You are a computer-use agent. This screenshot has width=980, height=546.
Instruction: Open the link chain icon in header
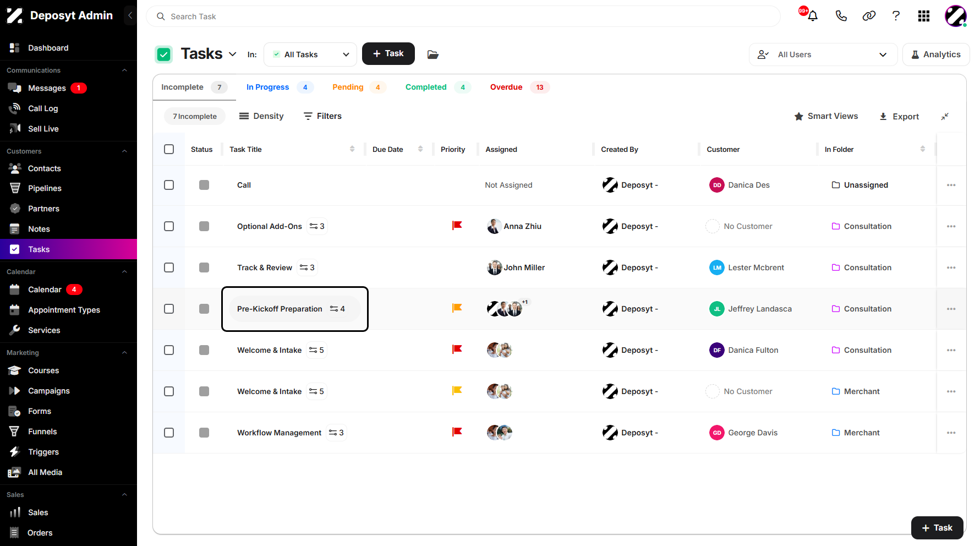[869, 16]
